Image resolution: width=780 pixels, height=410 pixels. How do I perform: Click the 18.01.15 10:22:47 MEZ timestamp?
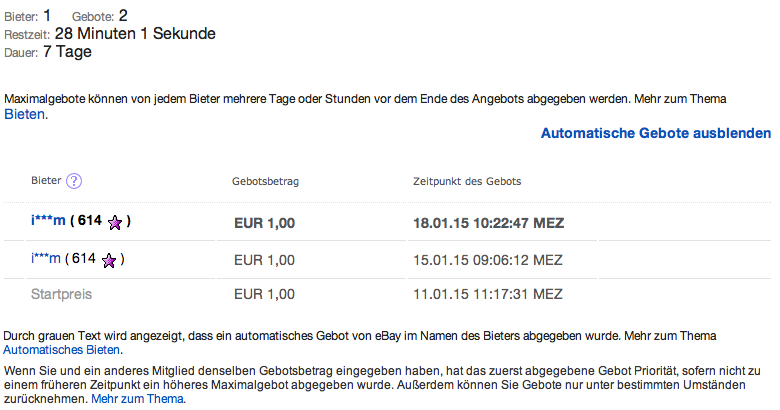click(488, 223)
